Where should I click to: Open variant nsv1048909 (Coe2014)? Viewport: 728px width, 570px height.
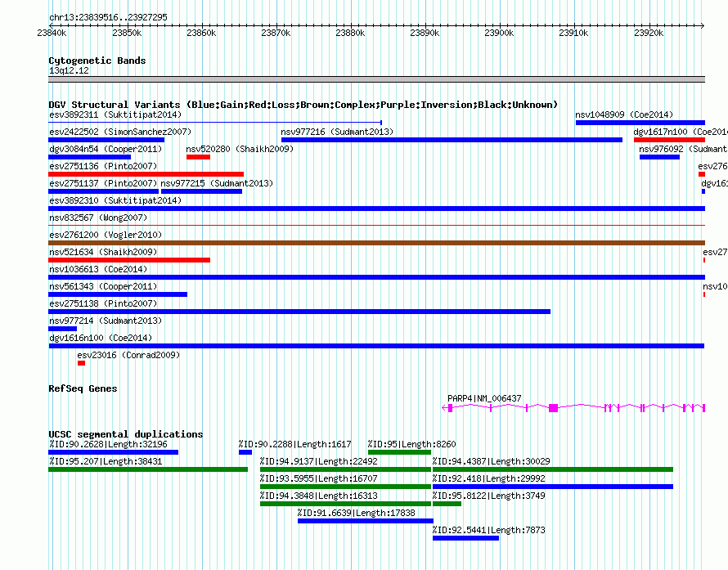624,114
